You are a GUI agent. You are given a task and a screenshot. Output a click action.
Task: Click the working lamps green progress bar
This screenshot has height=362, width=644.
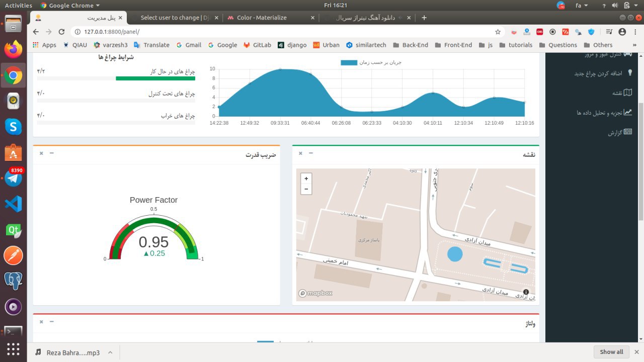click(155, 78)
